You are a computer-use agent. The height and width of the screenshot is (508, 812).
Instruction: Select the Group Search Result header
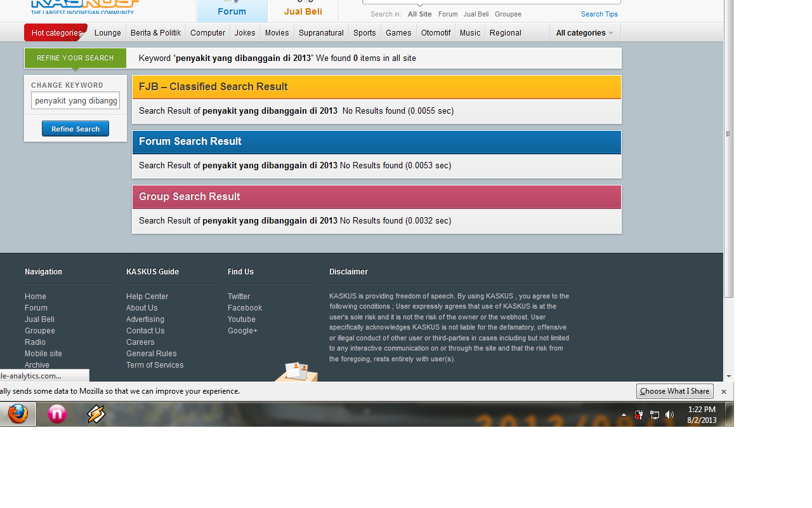[x=377, y=197]
